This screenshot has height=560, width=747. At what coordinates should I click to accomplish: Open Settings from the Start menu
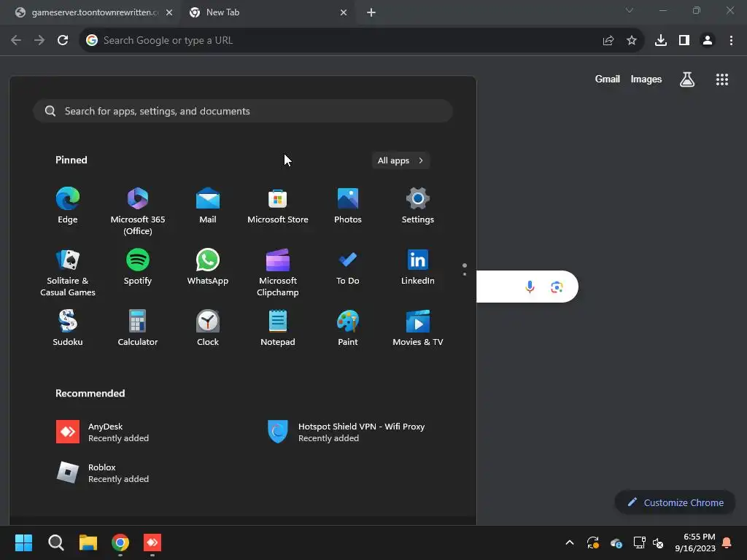click(x=418, y=206)
